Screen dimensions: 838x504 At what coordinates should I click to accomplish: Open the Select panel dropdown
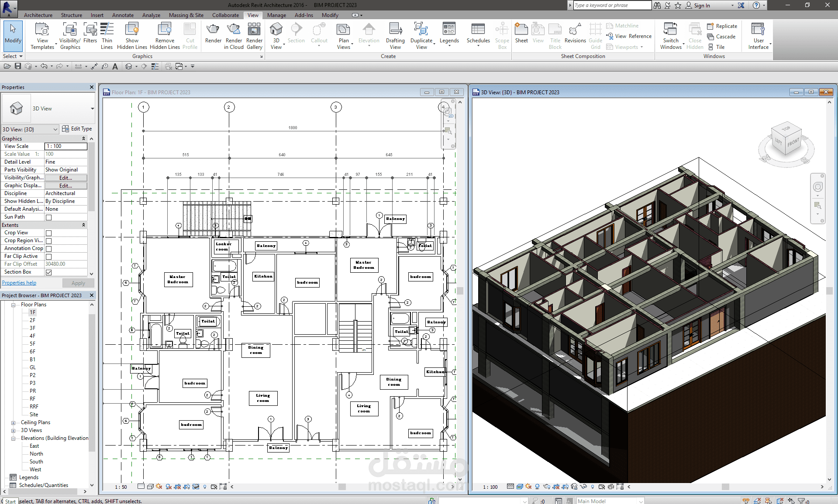(13, 56)
